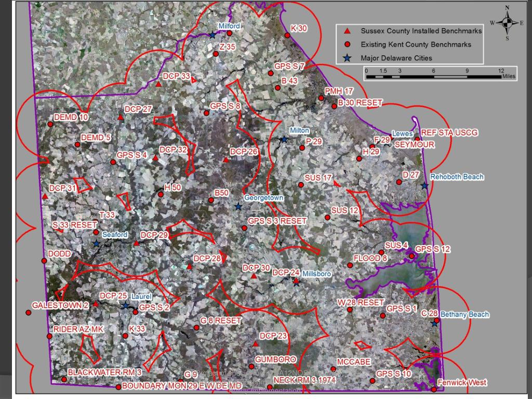Select the Laurel blue star
This screenshot has width=532, height=399.
[x=125, y=305]
